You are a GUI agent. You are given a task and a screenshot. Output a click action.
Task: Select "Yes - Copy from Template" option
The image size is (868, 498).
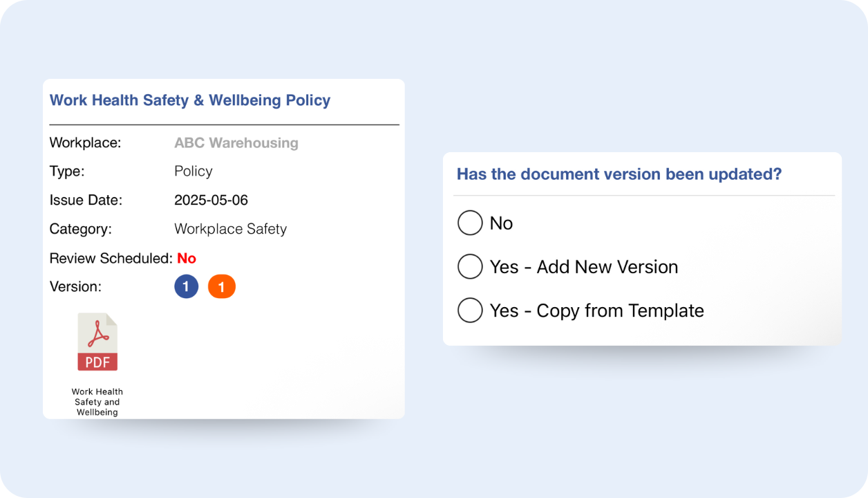pyautogui.click(x=470, y=311)
